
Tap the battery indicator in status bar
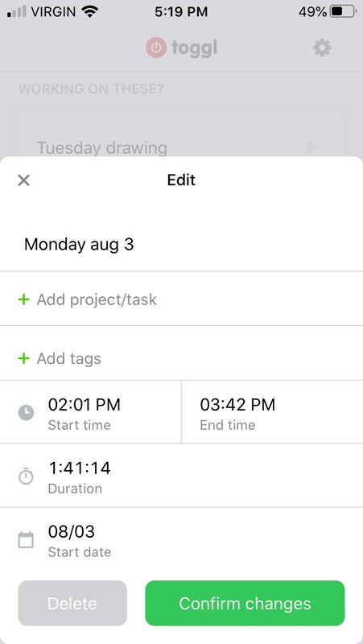pos(343,12)
